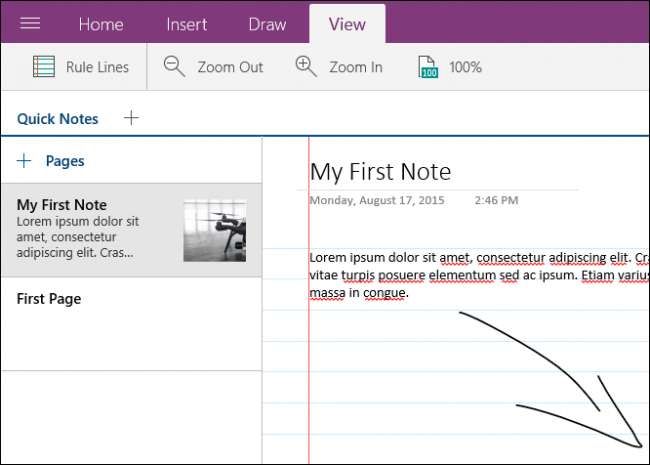Switch to the Home tab
The image size is (650, 465).
[x=101, y=24]
